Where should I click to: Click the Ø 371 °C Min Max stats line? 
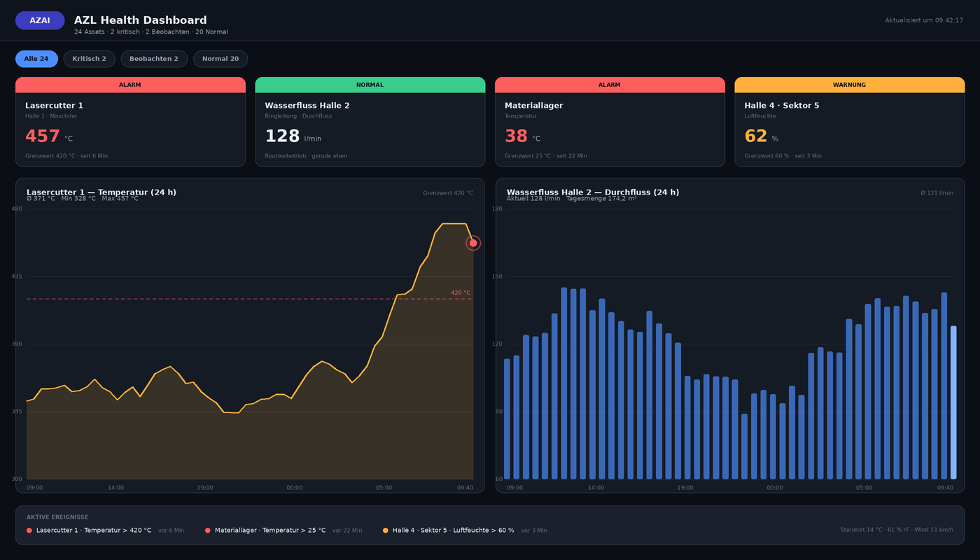point(83,199)
